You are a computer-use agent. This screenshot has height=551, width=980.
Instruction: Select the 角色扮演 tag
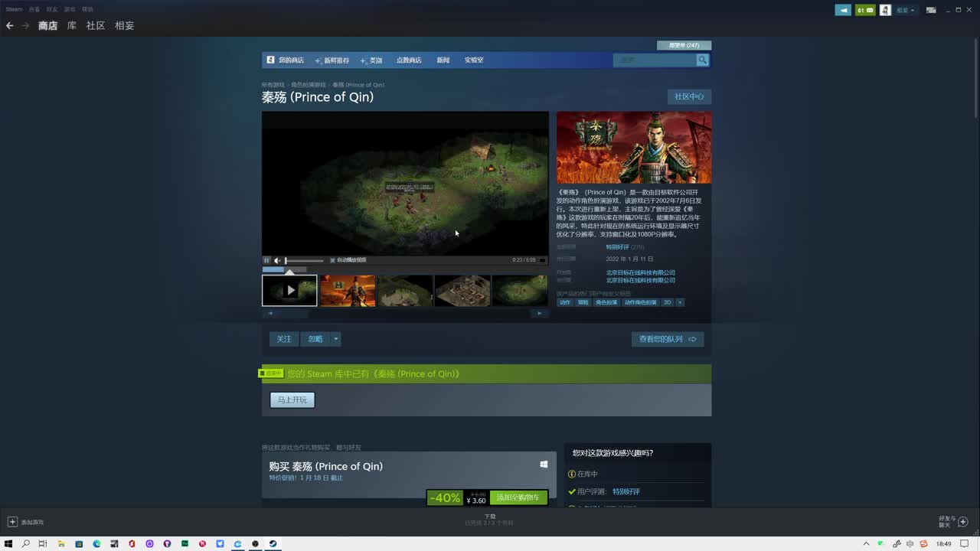pyautogui.click(x=606, y=302)
